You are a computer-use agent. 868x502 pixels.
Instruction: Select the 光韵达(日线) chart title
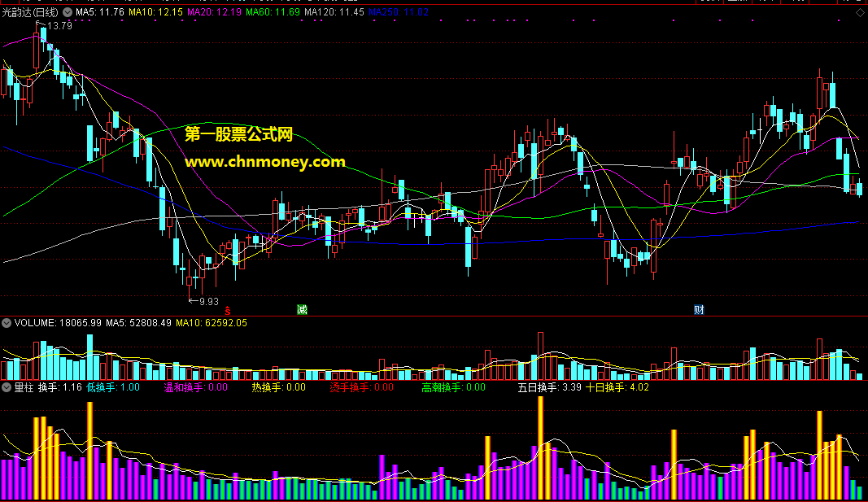(x=30, y=12)
